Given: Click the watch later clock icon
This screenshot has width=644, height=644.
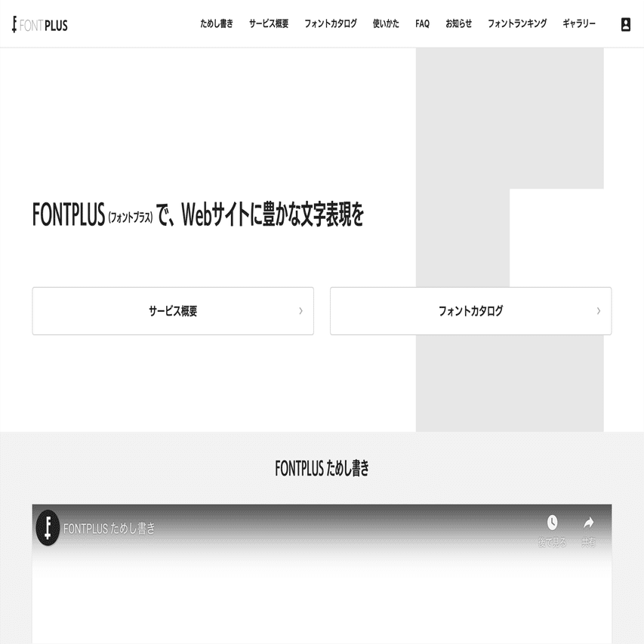Looking at the screenshot, I should click(552, 523).
